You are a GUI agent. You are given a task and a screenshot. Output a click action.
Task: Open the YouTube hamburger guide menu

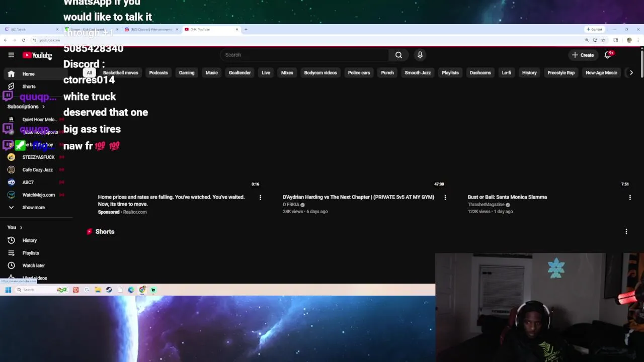[11, 55]
